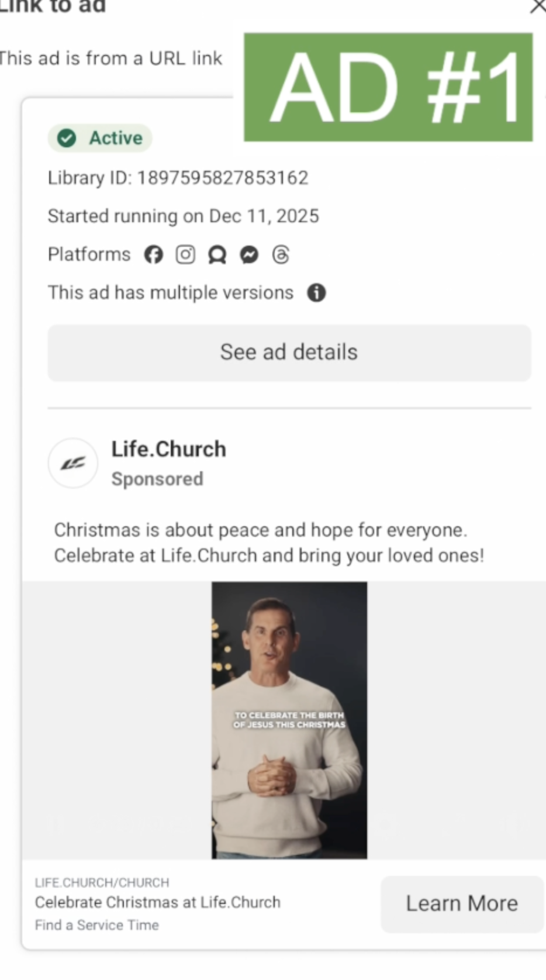Click the Find a Service Time text
The image size is (546, 980).
[96, 925]
